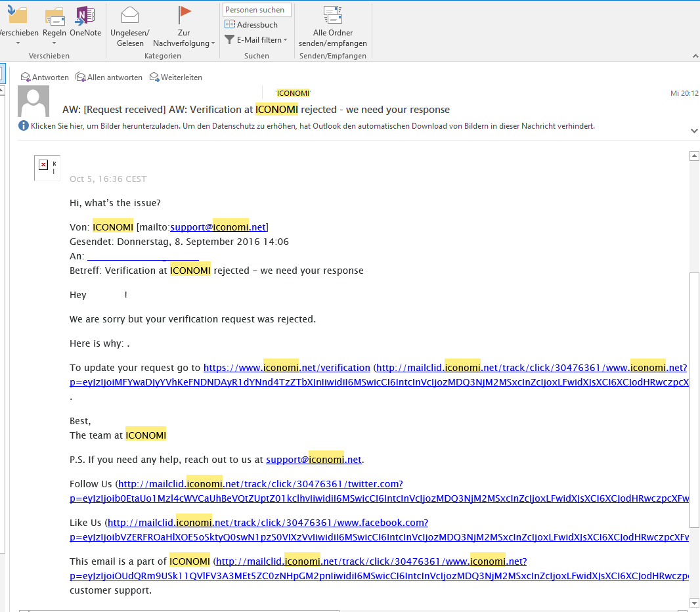Type in Personen suchen search box
Screen dimensions: 700x612
click(x=257, y=10)
